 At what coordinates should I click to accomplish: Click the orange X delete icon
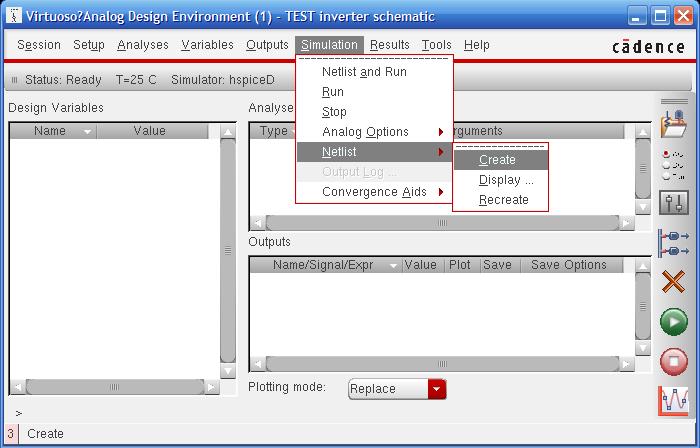click(674, 283)
